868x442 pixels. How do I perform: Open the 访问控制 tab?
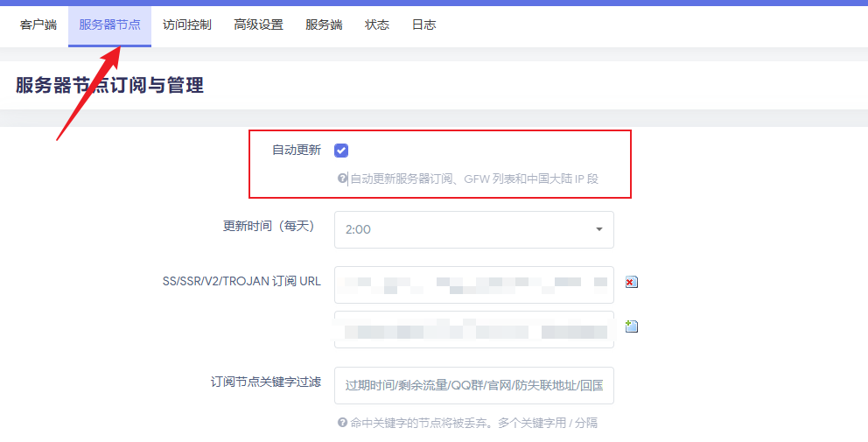pyautogui.click(x=187, y=25)
